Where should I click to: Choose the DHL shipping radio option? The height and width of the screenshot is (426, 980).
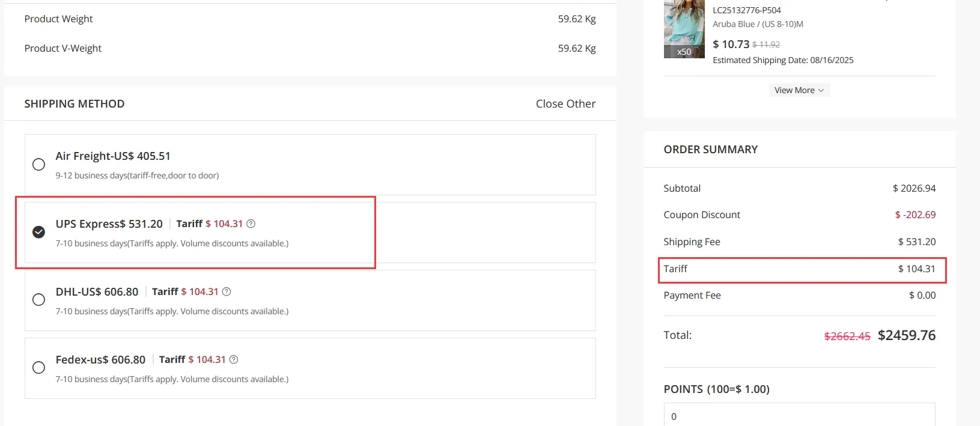coord(38,299)
